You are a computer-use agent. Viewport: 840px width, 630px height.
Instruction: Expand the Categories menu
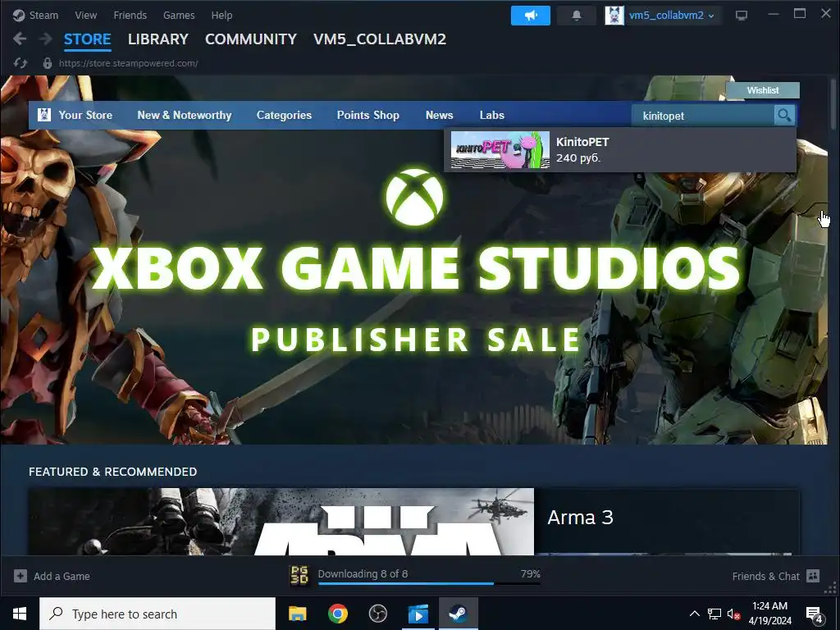tap(284, 115)
